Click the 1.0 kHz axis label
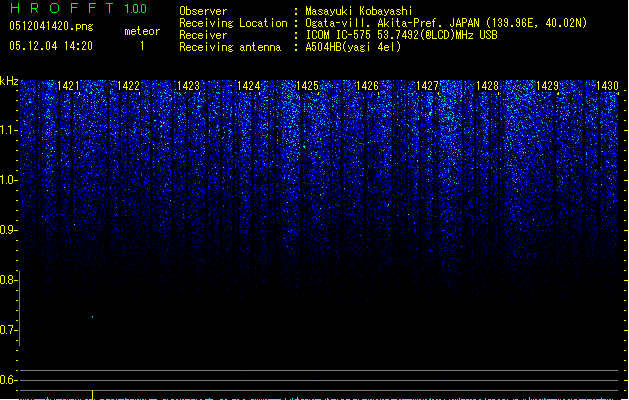Screen dimensions: 629x400 (x=8, y=180)
